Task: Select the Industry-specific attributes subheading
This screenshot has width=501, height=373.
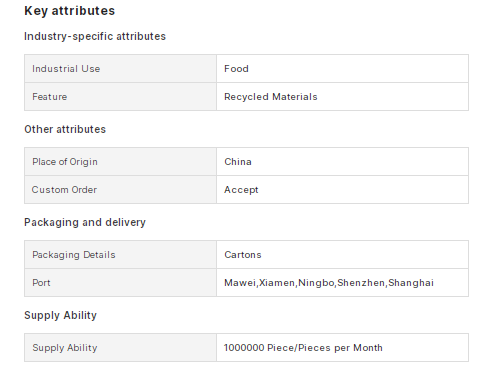Action: [95, 36]
